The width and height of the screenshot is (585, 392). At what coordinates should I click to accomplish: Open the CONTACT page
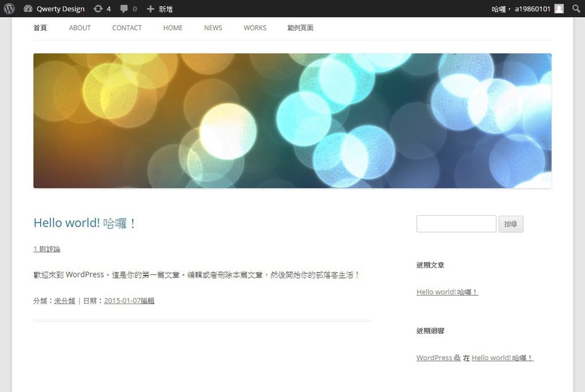coord(127,28)
